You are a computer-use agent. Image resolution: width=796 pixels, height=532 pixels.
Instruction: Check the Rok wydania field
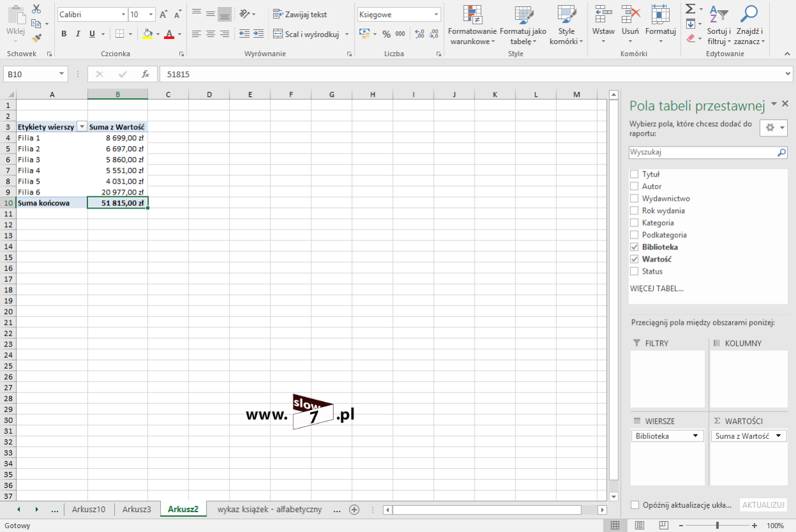pyautogui.click(x=634, y=211)
